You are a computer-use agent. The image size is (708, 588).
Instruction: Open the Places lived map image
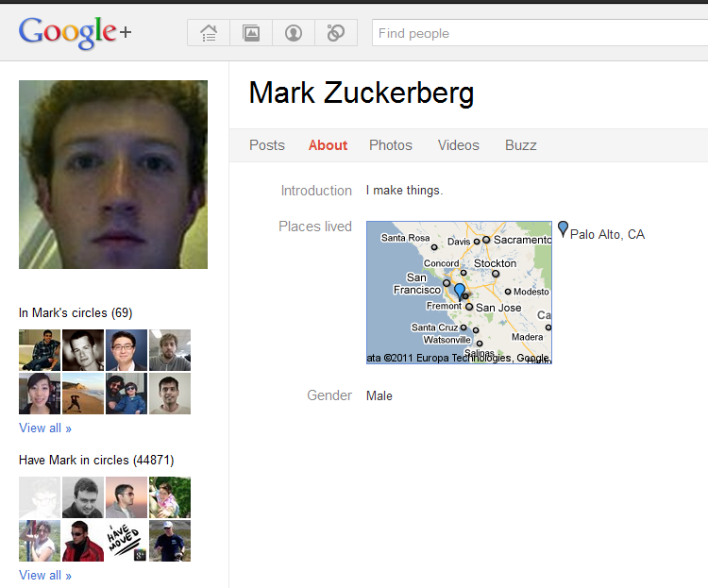[x=459, y=293]
